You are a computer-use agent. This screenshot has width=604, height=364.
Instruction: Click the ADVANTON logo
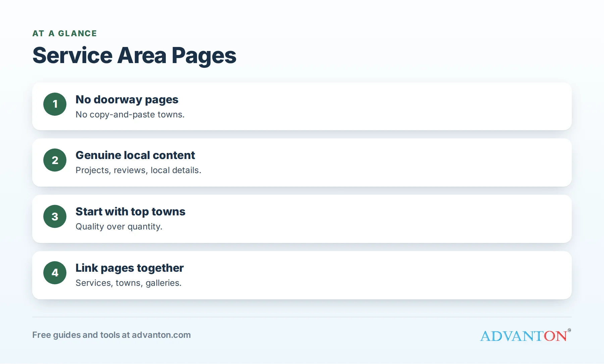525,335
